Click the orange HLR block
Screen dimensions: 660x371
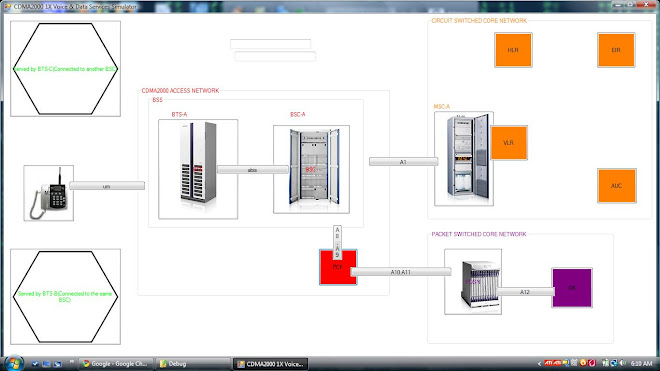(513, 50)
